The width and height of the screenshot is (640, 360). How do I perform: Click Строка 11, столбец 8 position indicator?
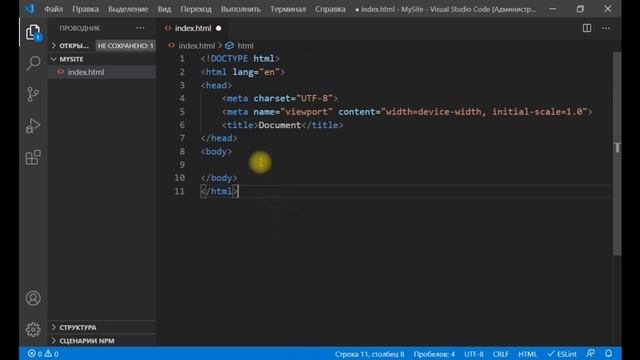[369, 354]
